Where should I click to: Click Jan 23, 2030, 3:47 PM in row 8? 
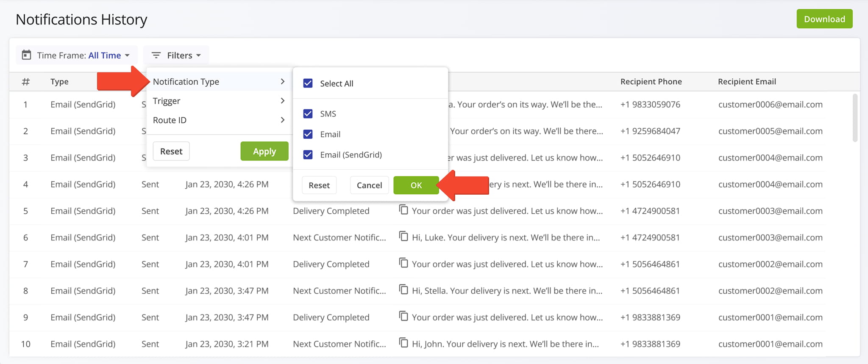[227, 291]
